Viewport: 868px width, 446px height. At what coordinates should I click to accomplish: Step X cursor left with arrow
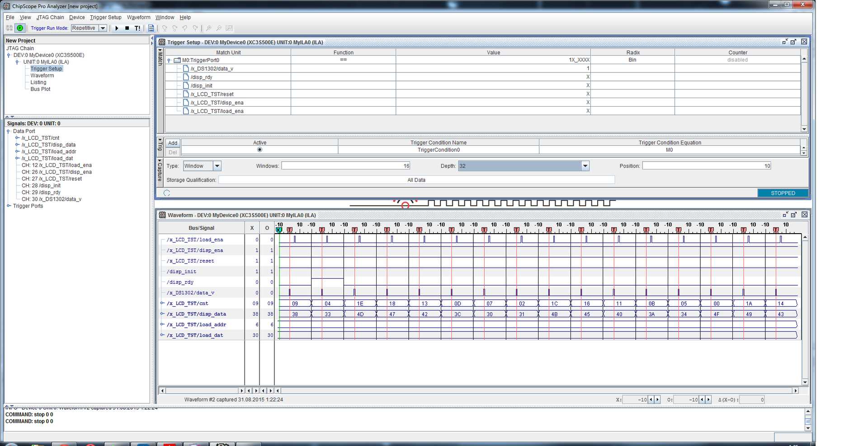point(651,399)
